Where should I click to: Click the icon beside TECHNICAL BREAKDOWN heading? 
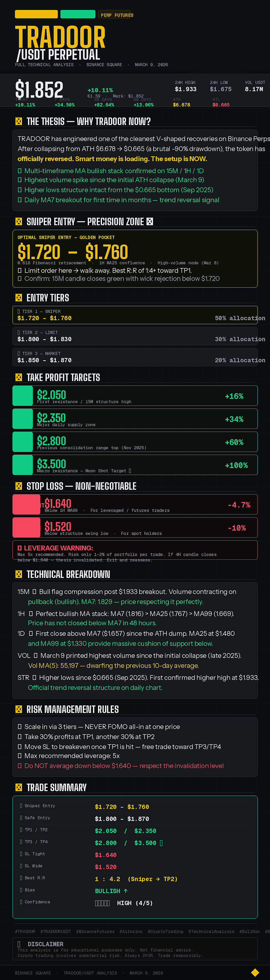tap(18, 574)
